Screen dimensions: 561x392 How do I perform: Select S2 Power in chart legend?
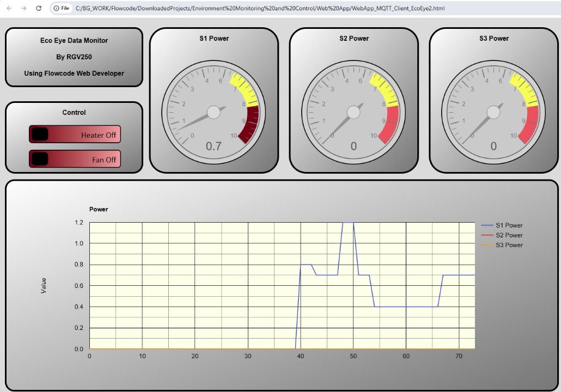coord(509,235)
